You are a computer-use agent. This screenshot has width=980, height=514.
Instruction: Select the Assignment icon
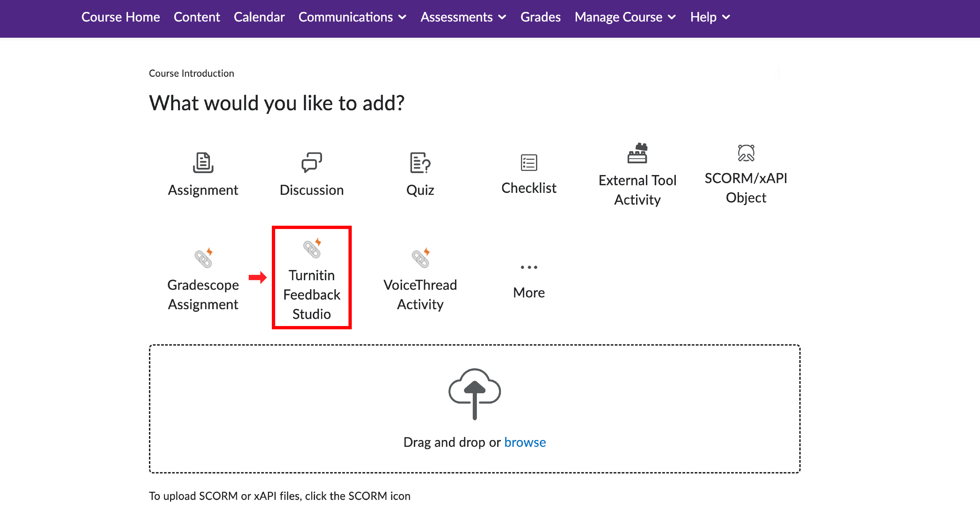click(x=203, y=175)
